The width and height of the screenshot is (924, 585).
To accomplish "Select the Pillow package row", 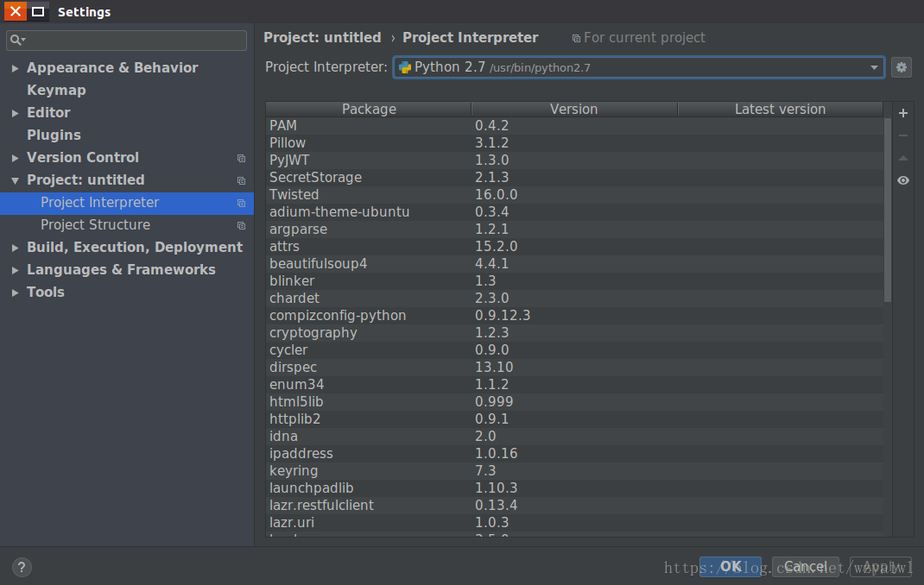I will point(574,143).
